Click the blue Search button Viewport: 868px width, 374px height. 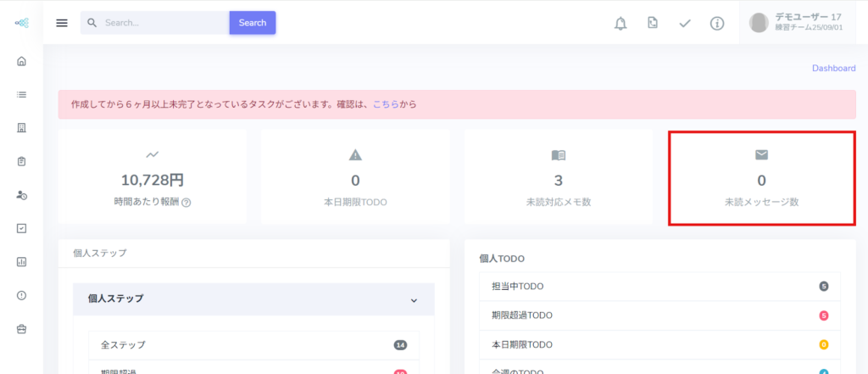pos(253,23)
